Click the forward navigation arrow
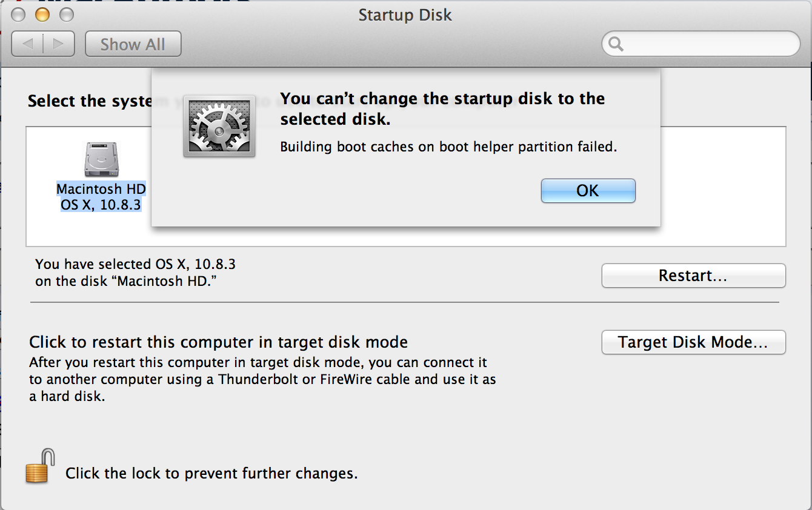This screenshot has width=812, height=510. pyautogui.click(x=59, y=44)
